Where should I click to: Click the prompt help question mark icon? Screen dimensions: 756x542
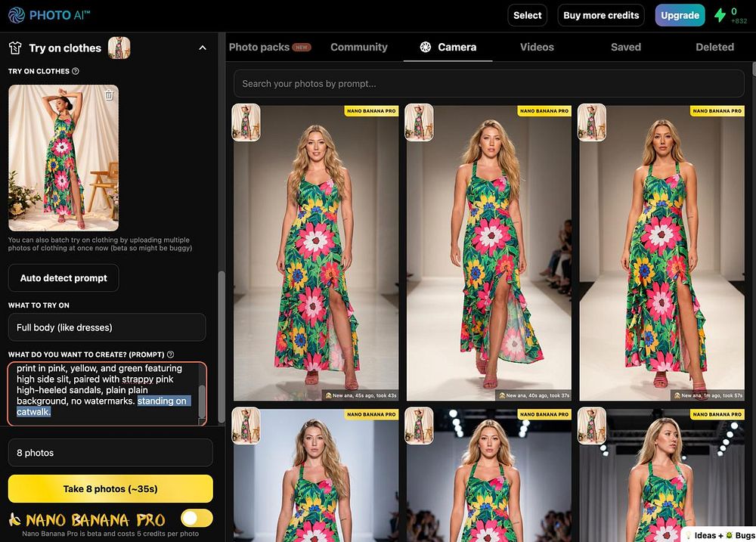click(170, 355)
